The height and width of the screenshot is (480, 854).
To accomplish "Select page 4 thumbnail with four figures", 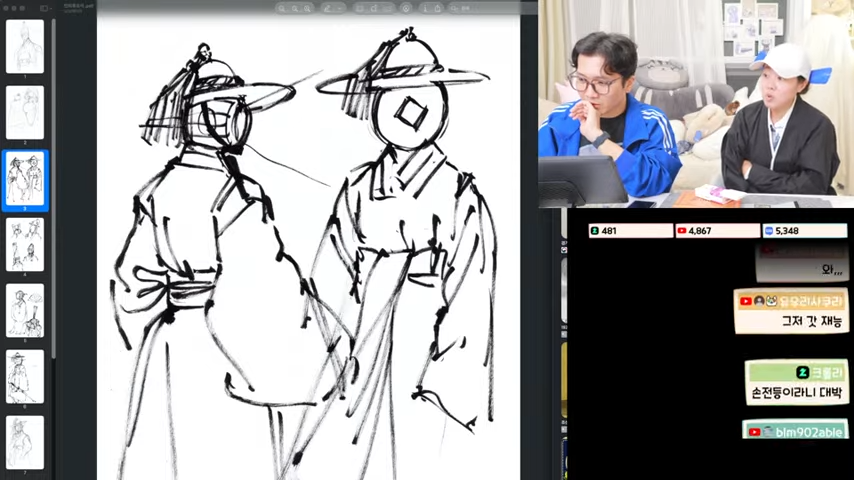I will tap(25, 245).
